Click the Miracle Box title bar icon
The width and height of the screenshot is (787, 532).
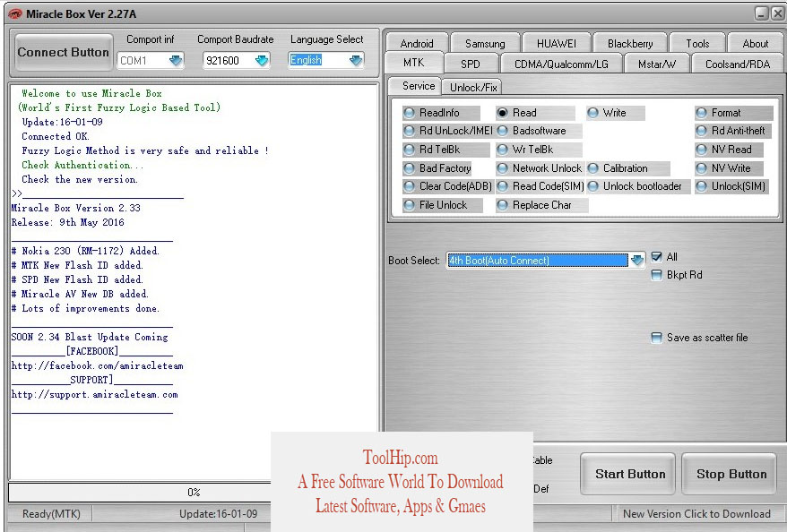[15, 14]
